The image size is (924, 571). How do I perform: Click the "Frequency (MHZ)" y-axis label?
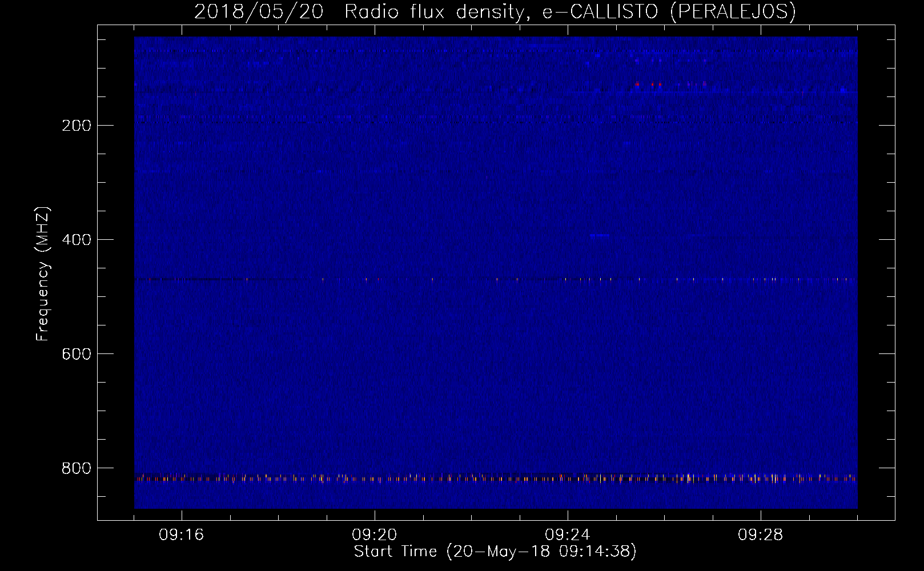[x=43, y=274]
